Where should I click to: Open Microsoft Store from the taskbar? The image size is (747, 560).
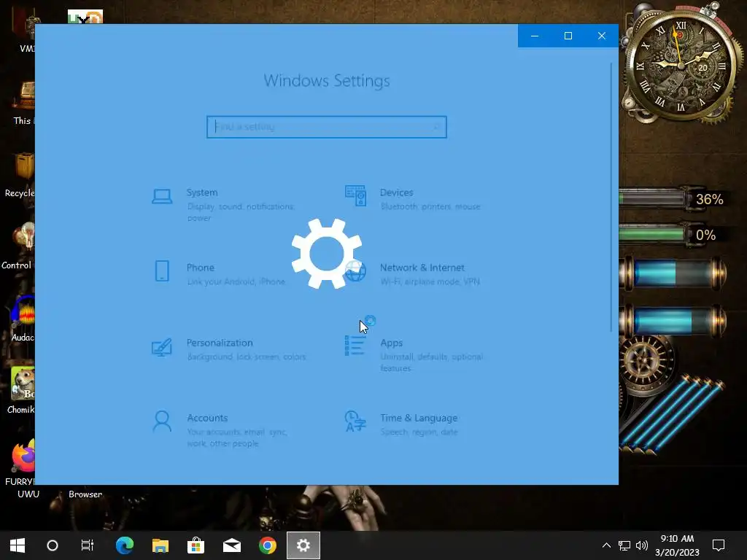(196, 545)
